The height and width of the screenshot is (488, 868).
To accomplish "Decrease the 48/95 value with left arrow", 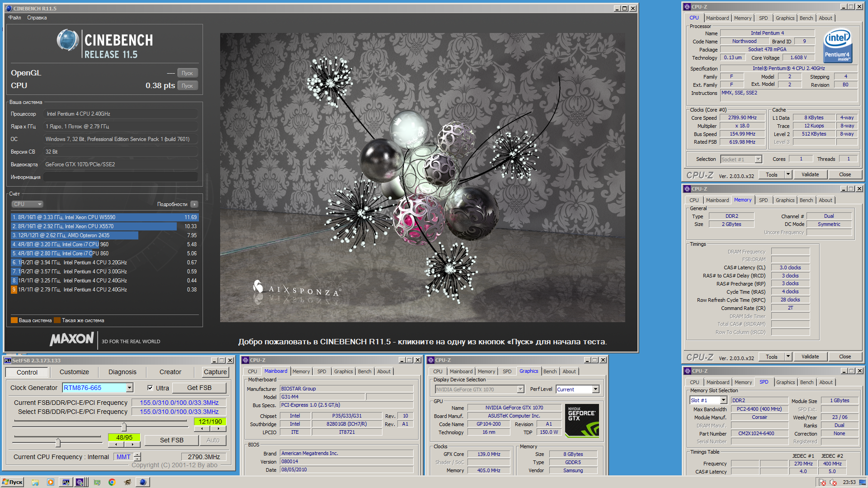I will coord(116,444).
